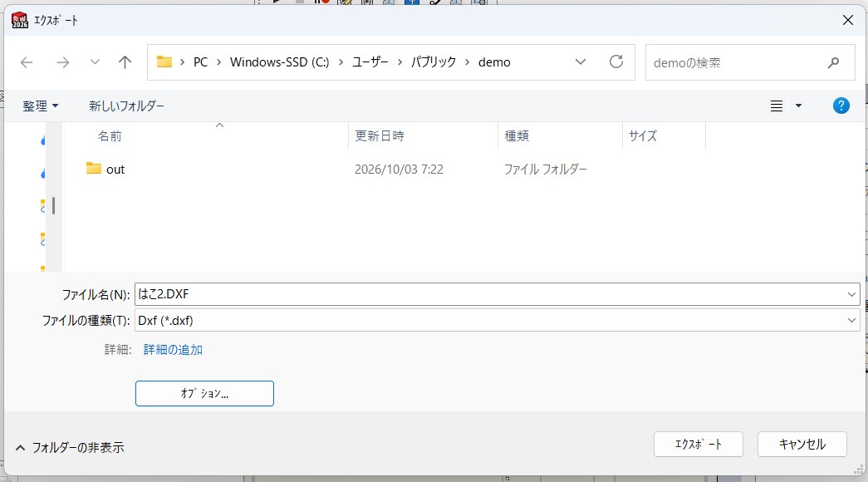Collapse with フォルダーの非表示
This screenshot has width=868, height=482.
pos(69,448)
